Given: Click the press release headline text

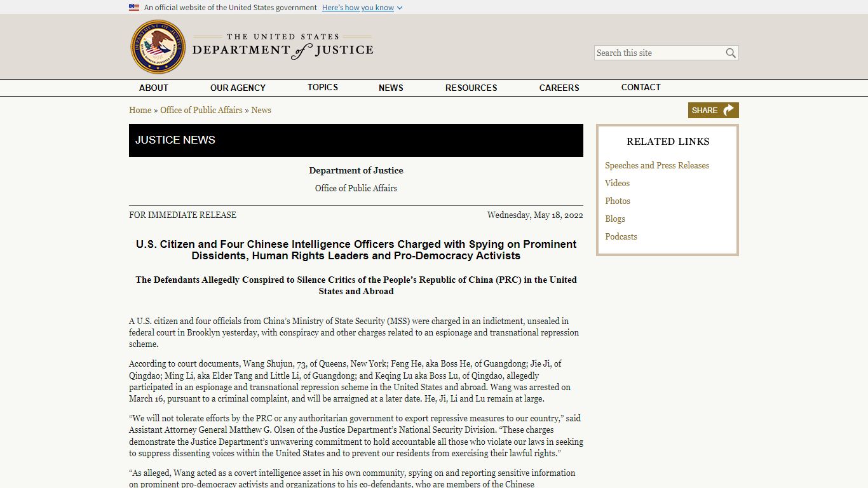Looking at the screenshot, I should 356,250.
